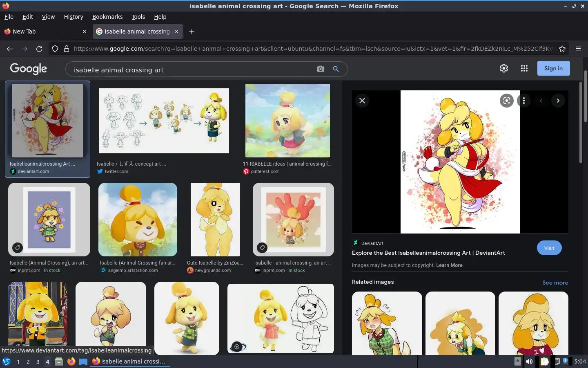Open the View menu
588x368 pixels.
[x=48, y=17]
